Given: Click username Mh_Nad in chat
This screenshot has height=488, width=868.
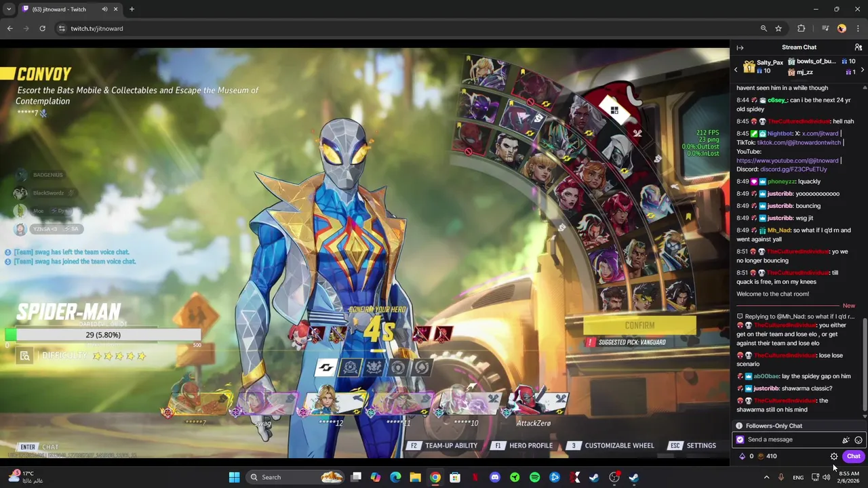Looking at the screenshot, I should [x=779, y=230].
